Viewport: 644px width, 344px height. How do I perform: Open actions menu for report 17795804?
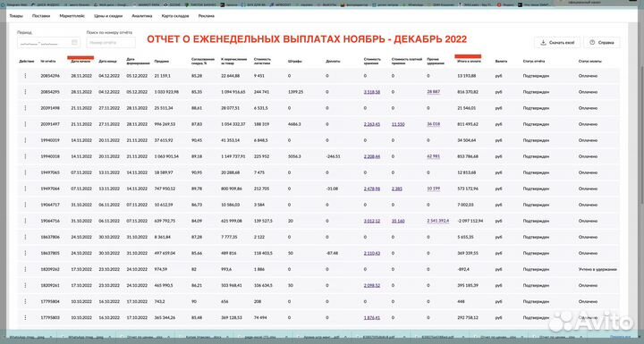coord(25,301)
